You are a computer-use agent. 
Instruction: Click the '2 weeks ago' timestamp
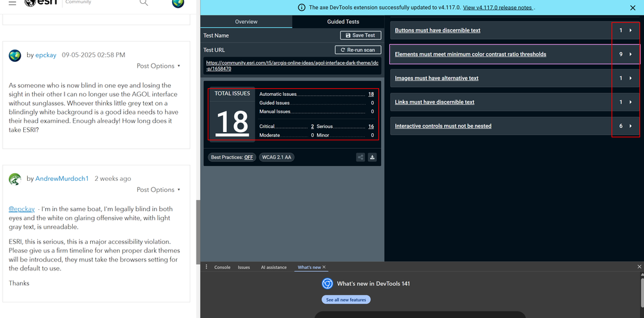tap(113, 178)
